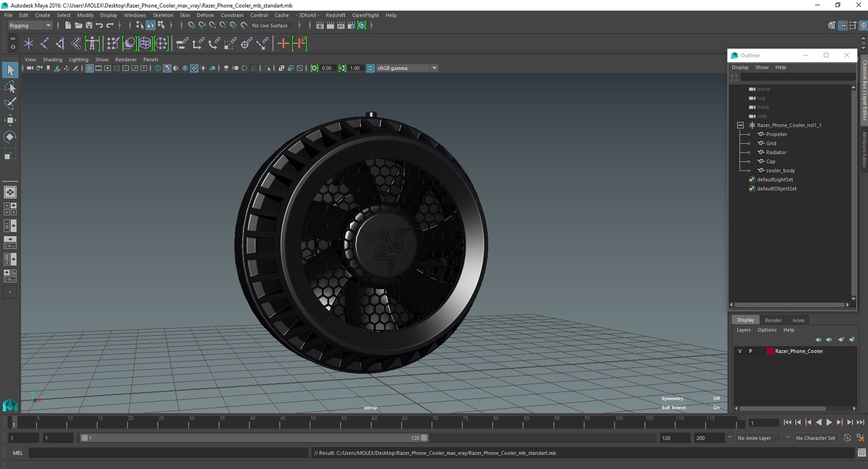Click the Redo arrow in the status line
Viewport: 868px width, 469px height.
coord(110,25)
